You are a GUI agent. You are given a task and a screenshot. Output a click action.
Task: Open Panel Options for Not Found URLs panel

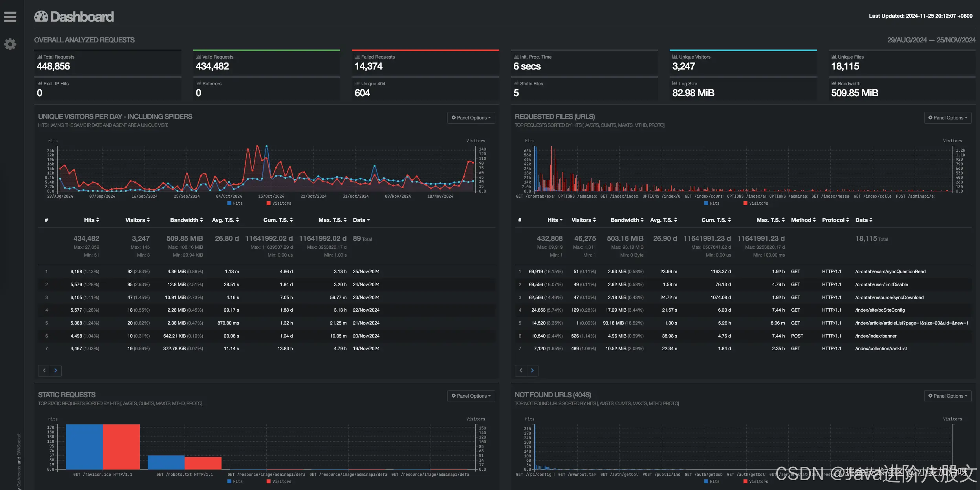pyautogui.click(x=947, y=396)
